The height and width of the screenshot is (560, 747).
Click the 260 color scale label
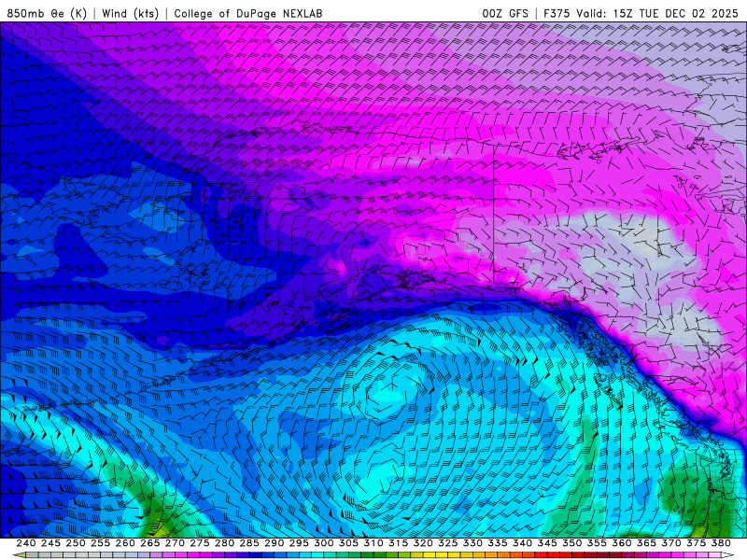click(125, 543)
